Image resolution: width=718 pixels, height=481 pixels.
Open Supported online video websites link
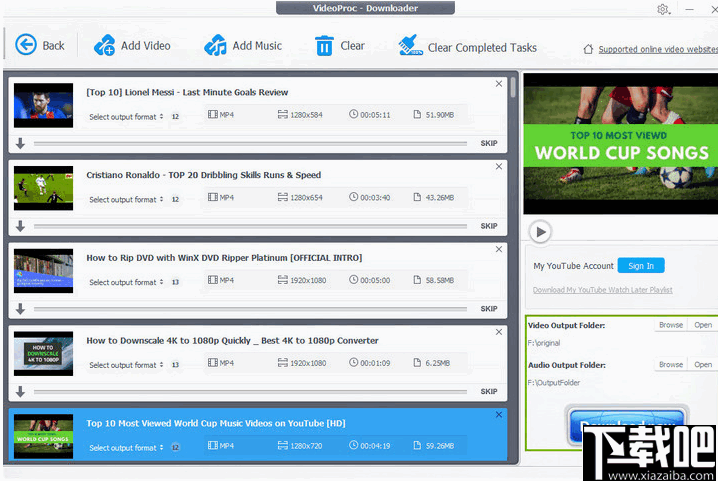[x=658, y=49]
